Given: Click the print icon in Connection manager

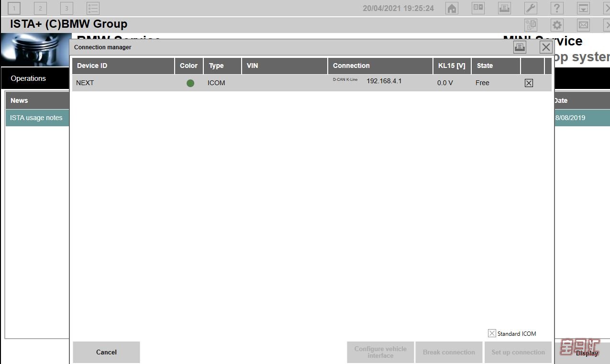Looking at the screenshot, I should tap(520, 47).
